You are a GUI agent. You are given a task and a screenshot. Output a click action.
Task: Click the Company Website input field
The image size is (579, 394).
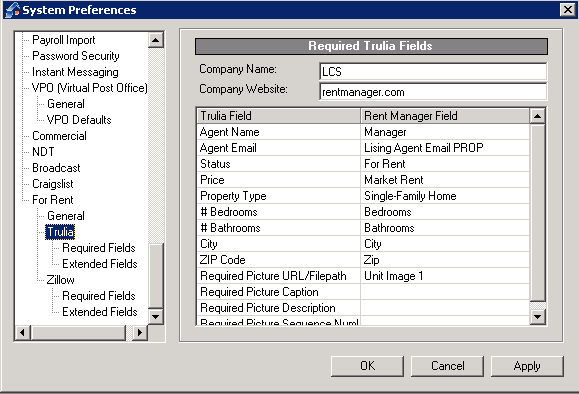coord(433,92)
